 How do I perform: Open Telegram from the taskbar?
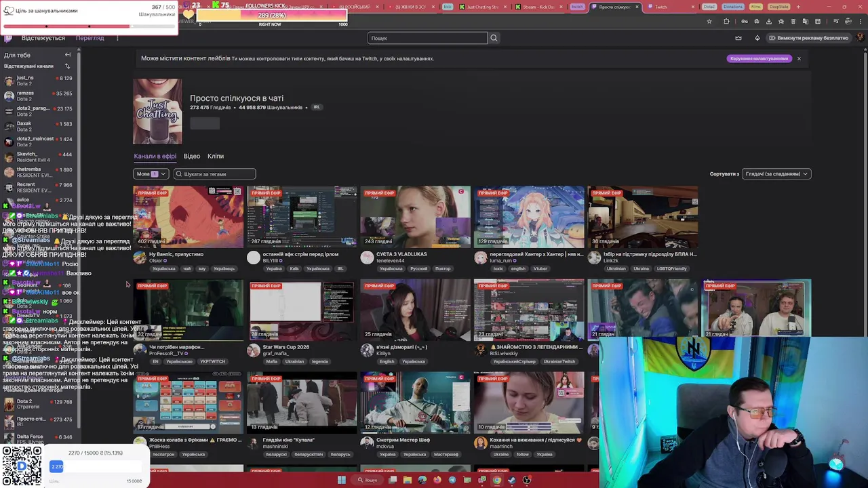pos(452,480)
